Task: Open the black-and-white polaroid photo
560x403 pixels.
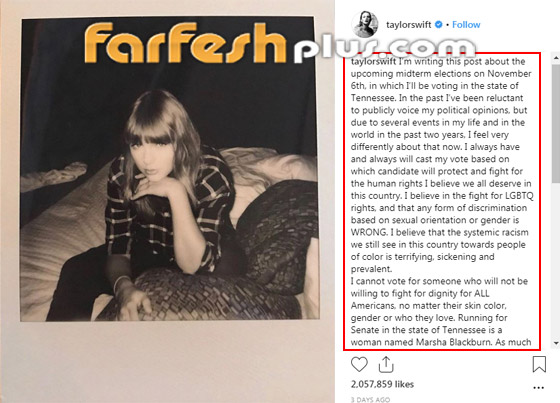Action: tap(169, 169)
